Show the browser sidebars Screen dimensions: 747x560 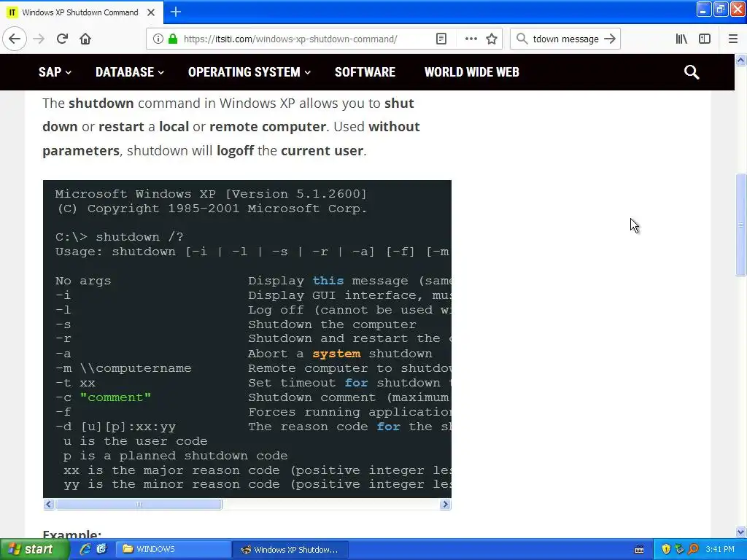point(705,39)
